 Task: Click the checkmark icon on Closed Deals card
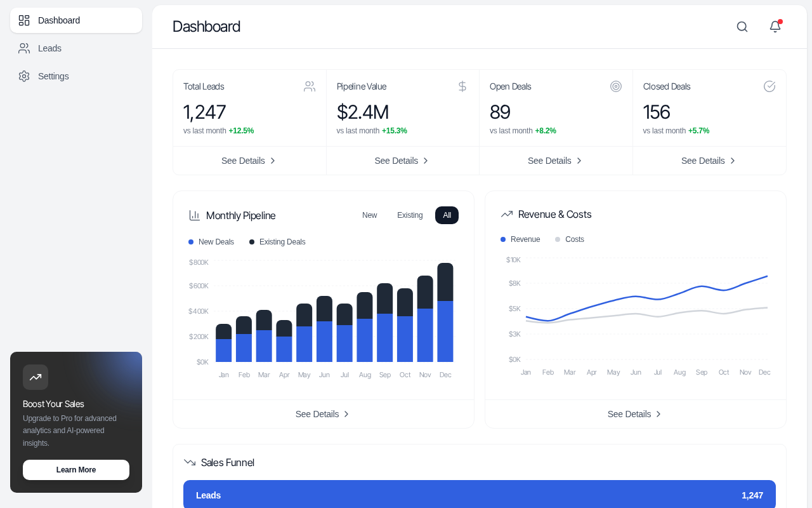click(769, 86)
